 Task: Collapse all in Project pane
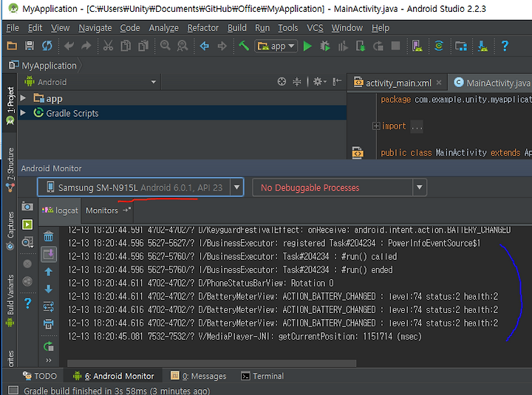[297, 82]
